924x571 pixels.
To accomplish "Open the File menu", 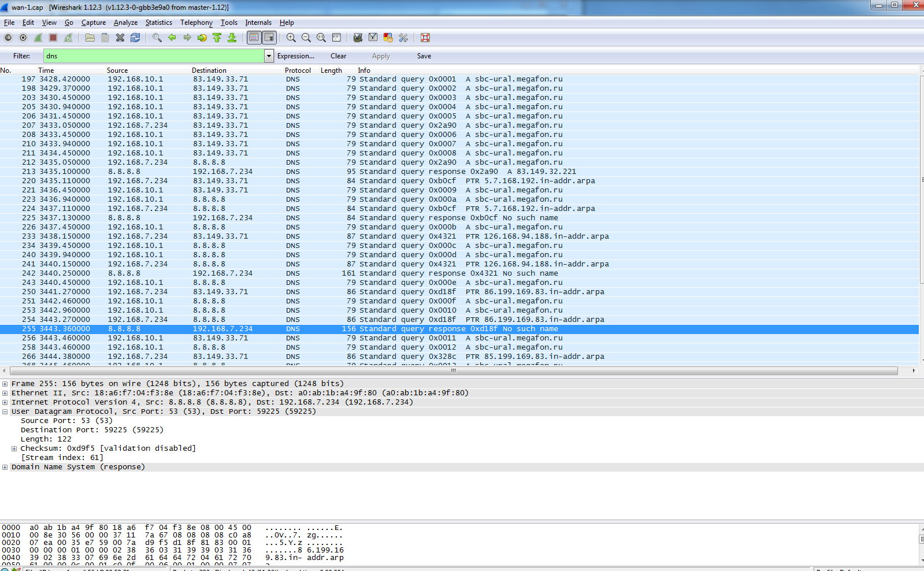I will 9,23.
